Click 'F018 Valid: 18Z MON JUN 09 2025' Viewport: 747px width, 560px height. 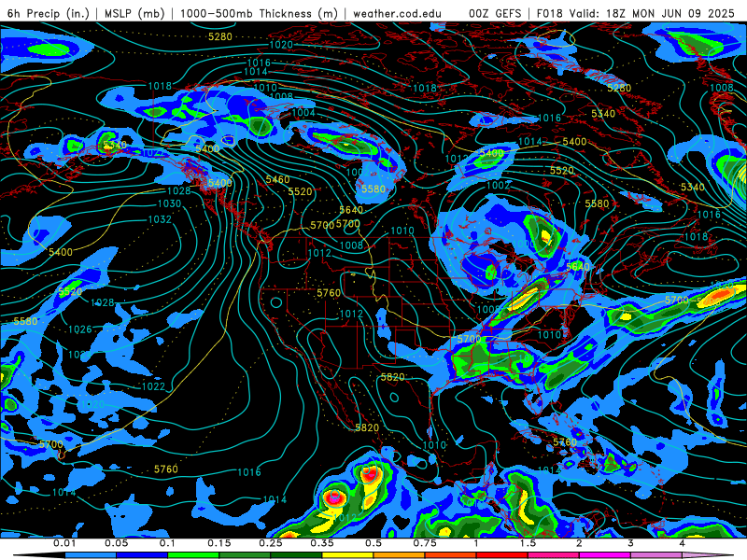(636, 13)
